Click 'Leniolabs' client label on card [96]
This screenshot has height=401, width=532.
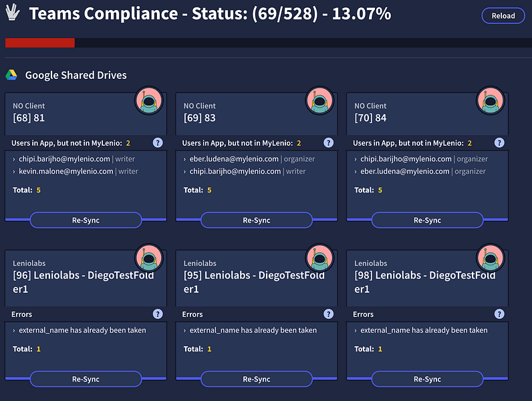coord(29,263)
